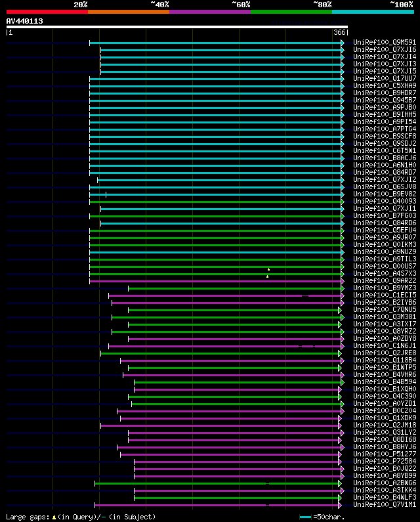
Task: Click the '=50char.' scale label
Action: point(329,517)
